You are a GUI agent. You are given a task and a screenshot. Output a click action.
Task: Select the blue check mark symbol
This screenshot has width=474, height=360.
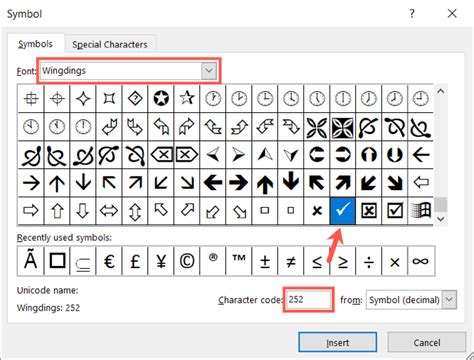click(343, 211)
